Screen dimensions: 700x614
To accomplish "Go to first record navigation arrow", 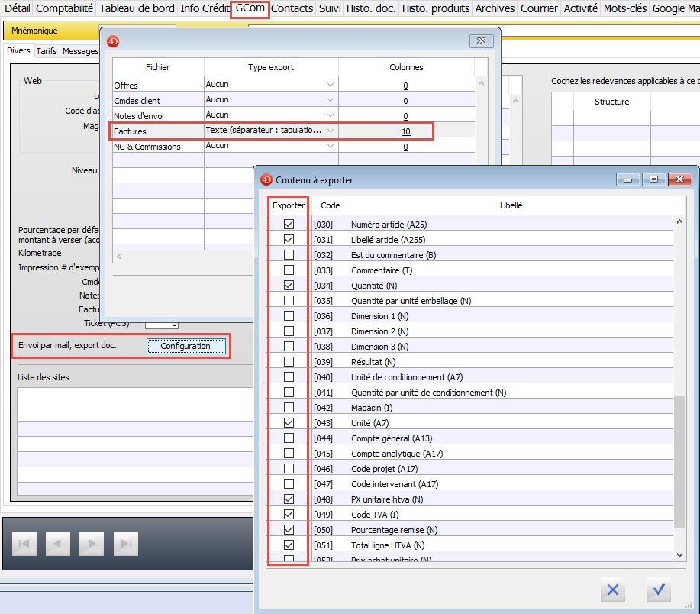I will (24, 544).
